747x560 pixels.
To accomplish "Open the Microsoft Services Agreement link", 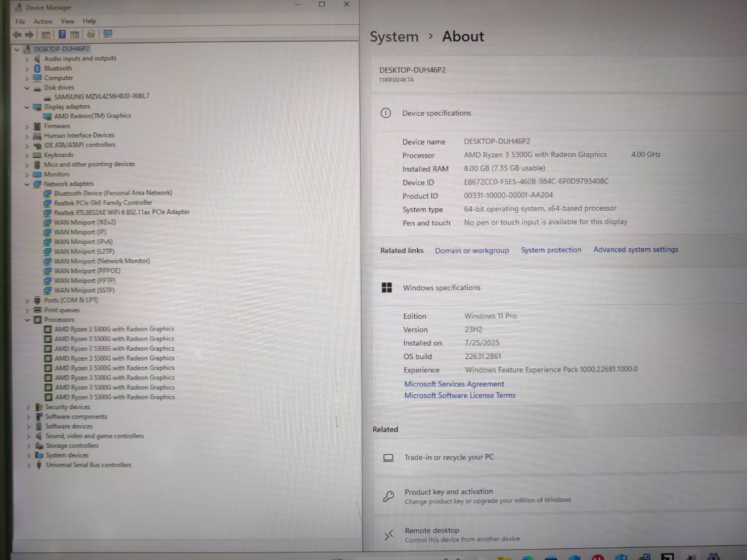I will coord(454,384).
